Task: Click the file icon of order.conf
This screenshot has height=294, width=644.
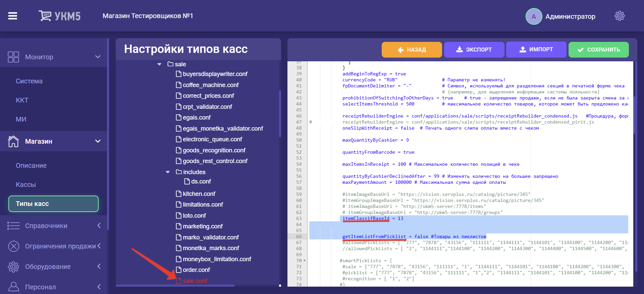Action: 179,270
